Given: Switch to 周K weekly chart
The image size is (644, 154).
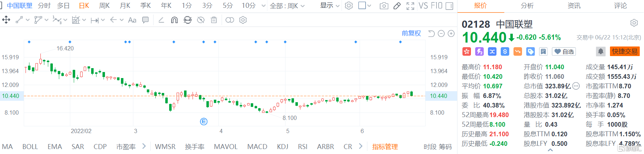Looking at the screenshot, I should pyautogui.click(x=104, y=6).
